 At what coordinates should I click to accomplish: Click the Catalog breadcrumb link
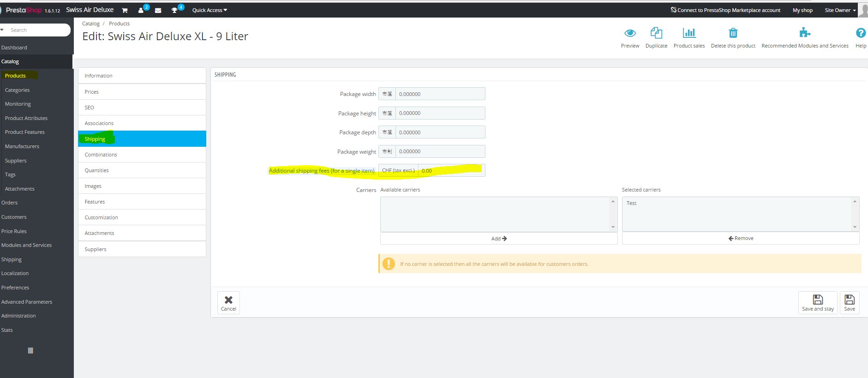91,24
